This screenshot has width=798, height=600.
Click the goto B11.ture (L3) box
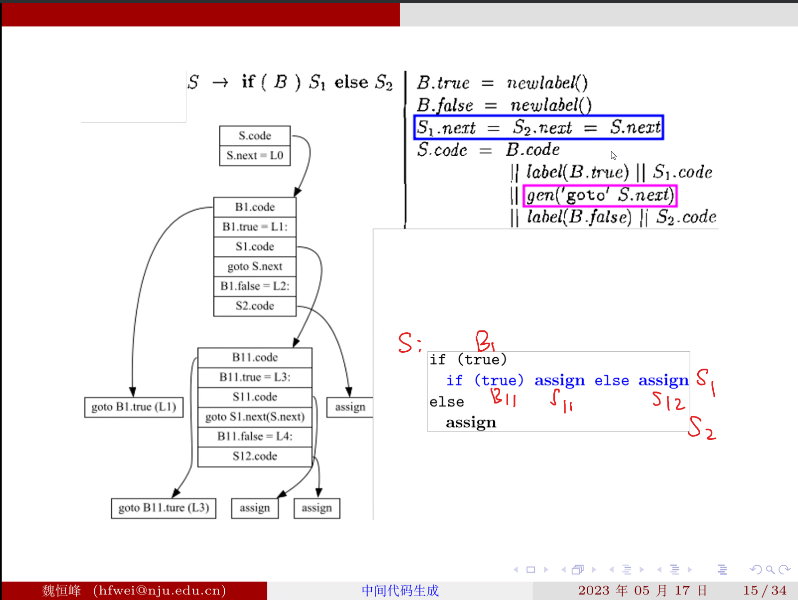click(164, 508)
